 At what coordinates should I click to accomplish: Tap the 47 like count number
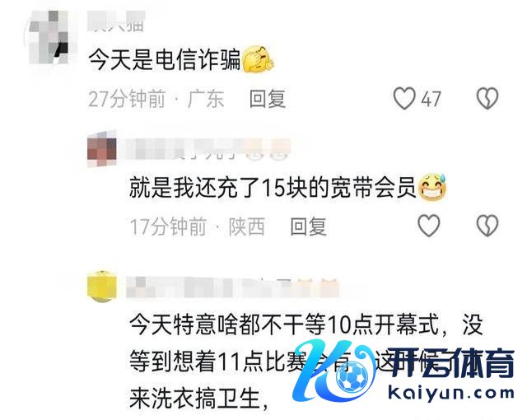tap(431, 99)
